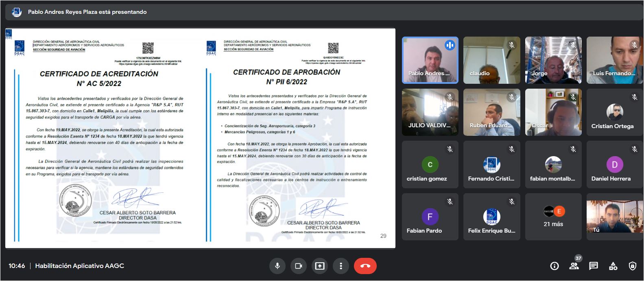
Task: Select Fernando Cristi... participant tile
Action: (492, 164)
